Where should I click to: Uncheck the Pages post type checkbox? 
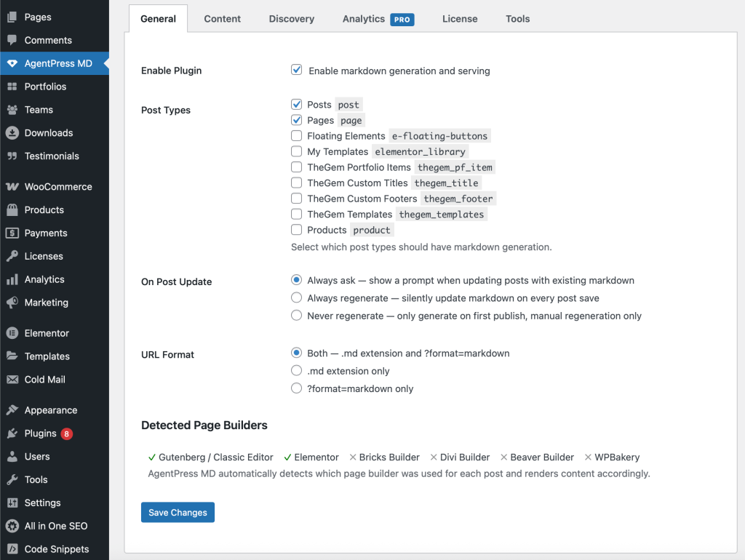297,120
